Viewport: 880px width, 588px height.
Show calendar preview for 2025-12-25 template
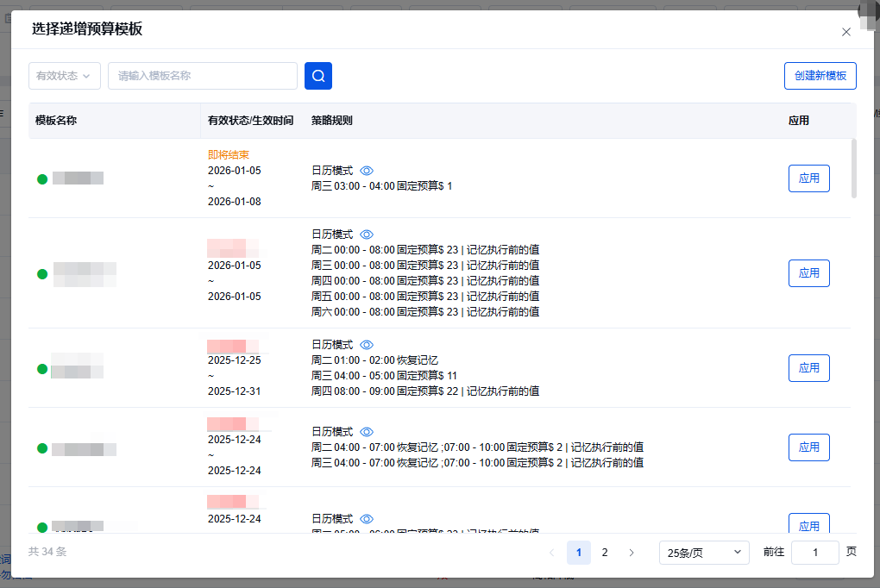tap(366, 345)
